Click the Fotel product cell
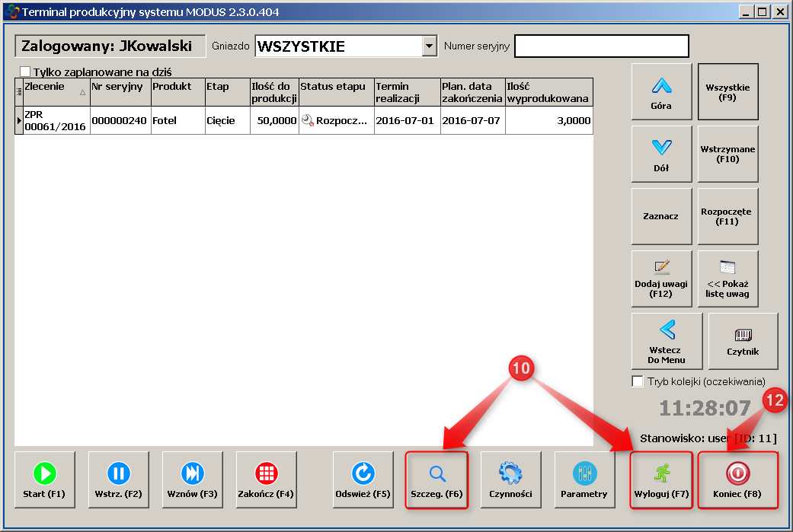The width and height of the screenshot is (793, 532). pyautogui.click(x=178, y=120)
